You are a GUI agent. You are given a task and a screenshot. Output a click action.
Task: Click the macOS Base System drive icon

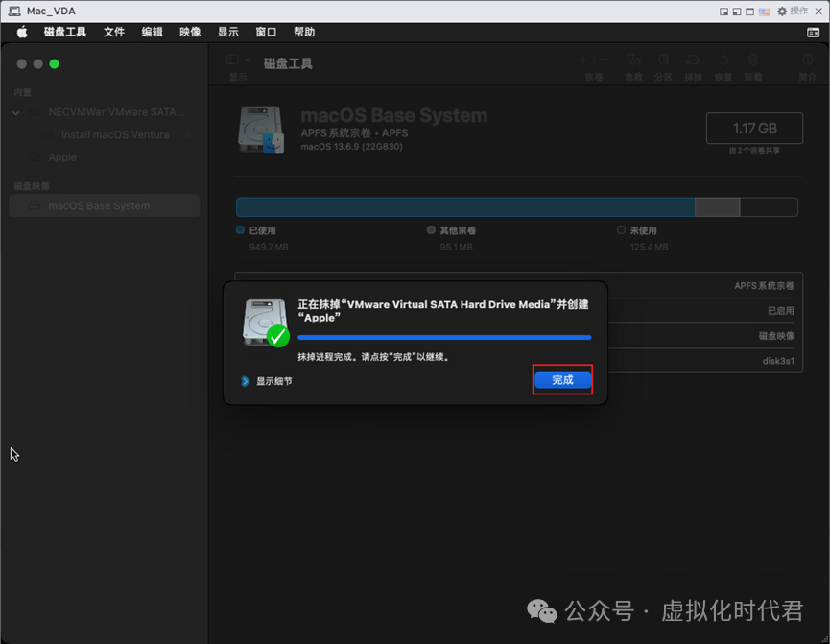261,130
